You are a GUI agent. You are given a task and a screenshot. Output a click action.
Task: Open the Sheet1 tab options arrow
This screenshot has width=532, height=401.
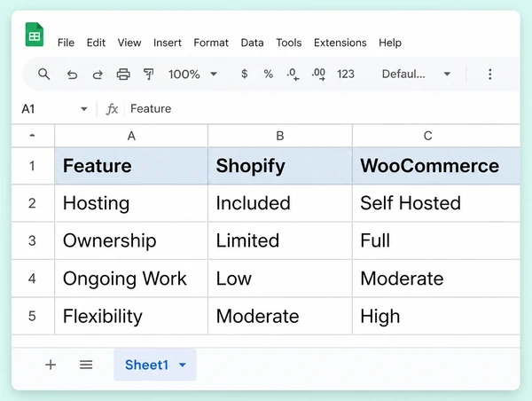tap(183, 365)
